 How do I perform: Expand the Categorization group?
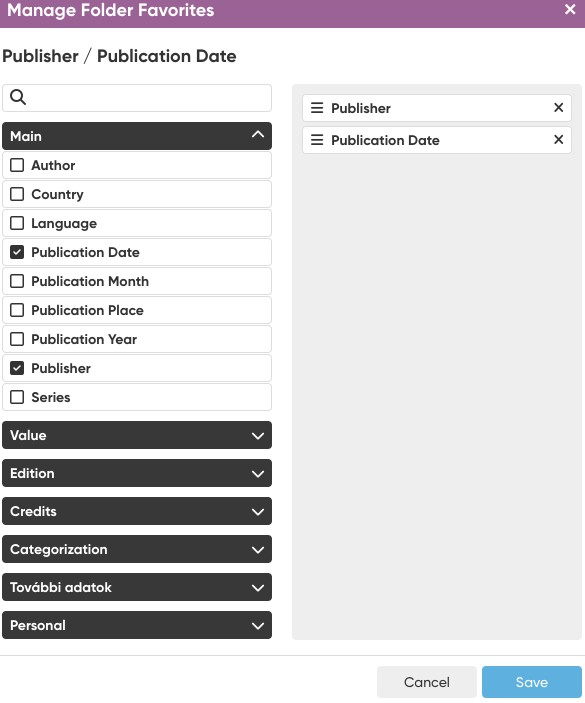coord(137,549)
